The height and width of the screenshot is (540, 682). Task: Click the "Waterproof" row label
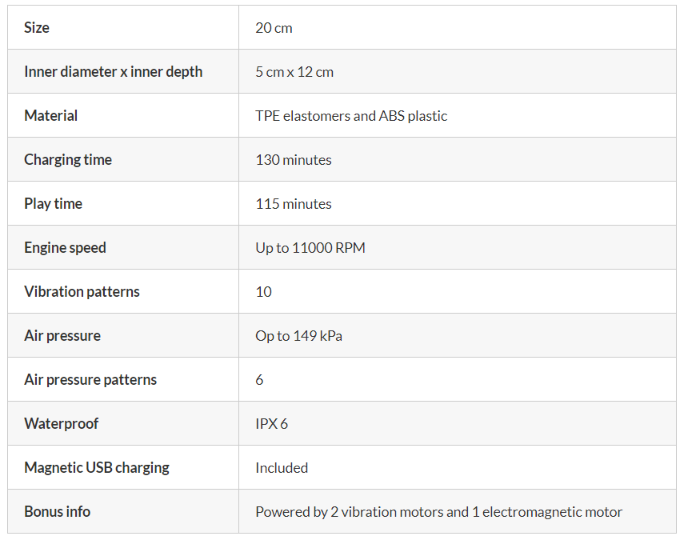pos(61,424)
